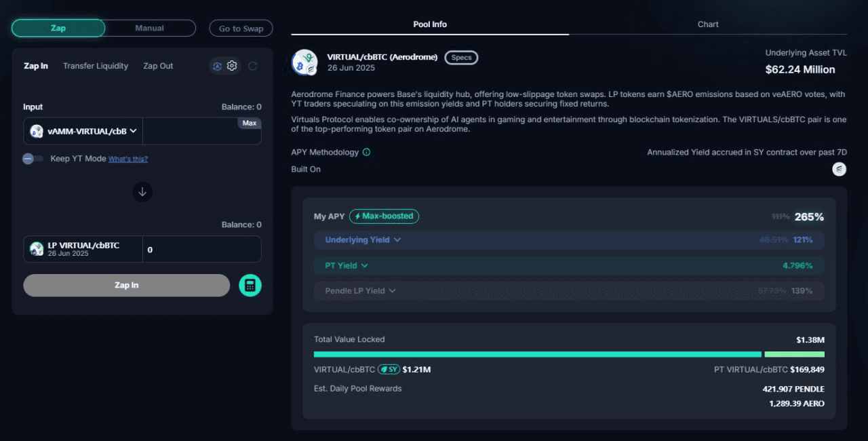
Task: Click the LP output amount field showing 0
Action: coord(201,249)
